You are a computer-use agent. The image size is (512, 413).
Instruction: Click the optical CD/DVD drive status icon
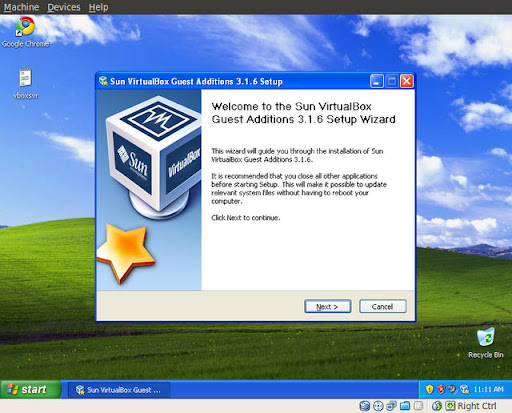click(378, 406)
